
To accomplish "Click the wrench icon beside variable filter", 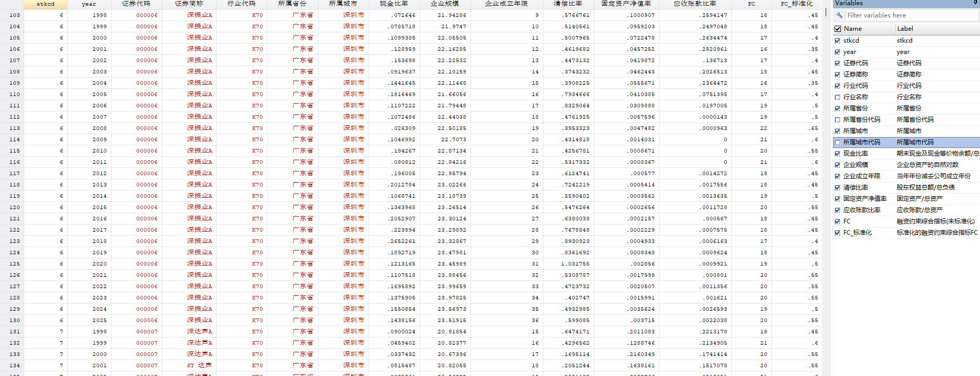I will 839,15.
